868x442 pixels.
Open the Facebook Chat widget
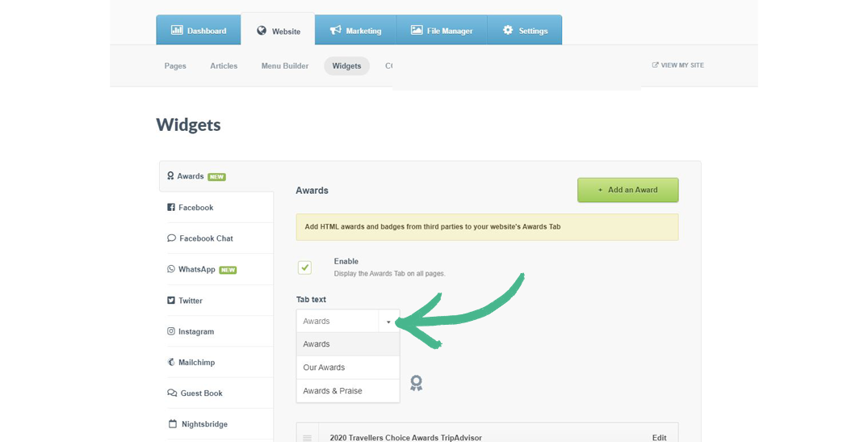pyautogui.click(x=206, y=238)
